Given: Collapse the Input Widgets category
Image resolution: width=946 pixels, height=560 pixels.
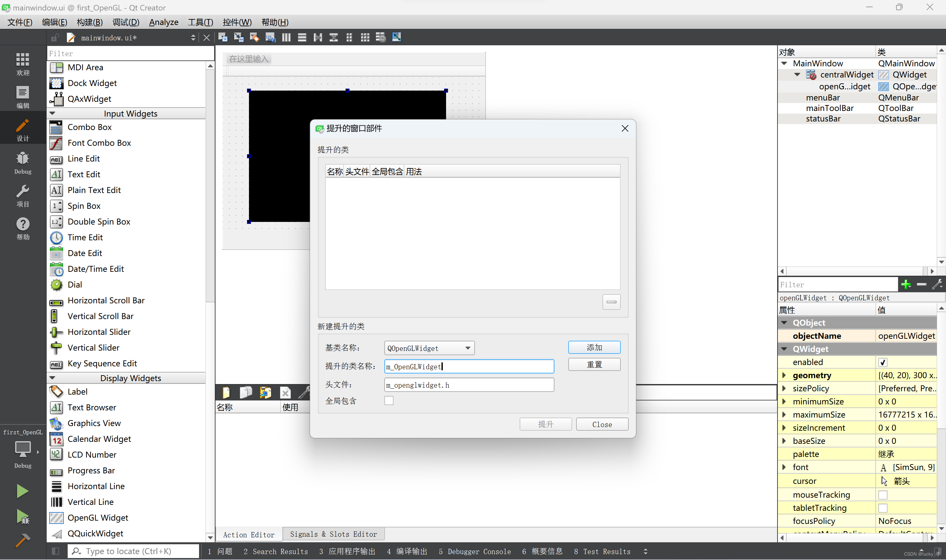Looking at the screenshot, I should (53, 113).
